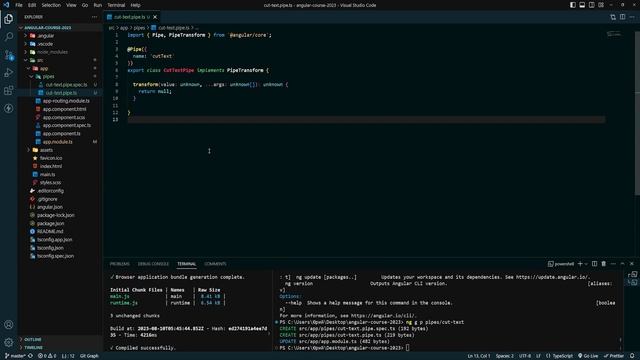Viewport: 640px width, 360px height.
Task: Maximize the terminal panel size
Action: pos(622,264)
